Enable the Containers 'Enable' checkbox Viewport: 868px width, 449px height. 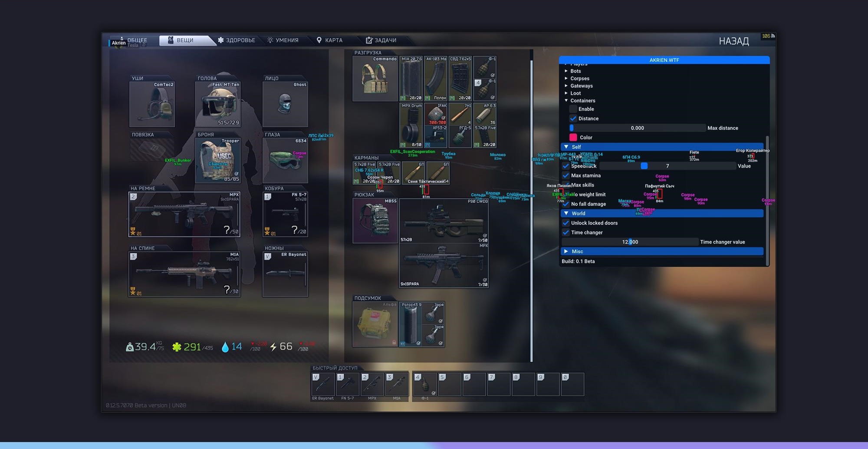573,109
